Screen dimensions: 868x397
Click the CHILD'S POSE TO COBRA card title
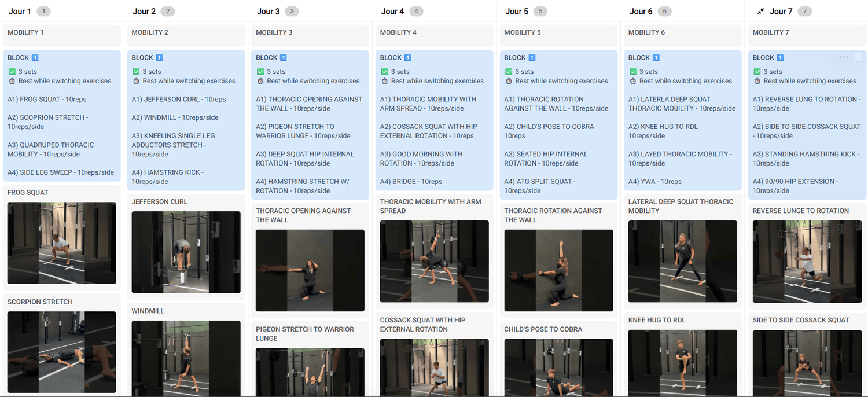click(x=543, y=329)
